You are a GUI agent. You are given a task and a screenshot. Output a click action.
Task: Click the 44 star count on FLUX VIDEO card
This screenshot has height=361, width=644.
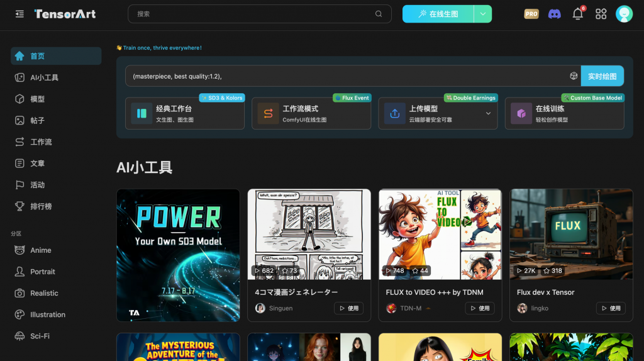tap(420, 270)
